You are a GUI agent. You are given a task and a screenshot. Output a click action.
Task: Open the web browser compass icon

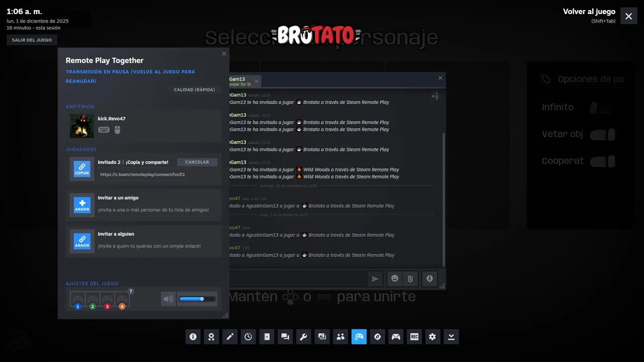click(x=377, y=337)
